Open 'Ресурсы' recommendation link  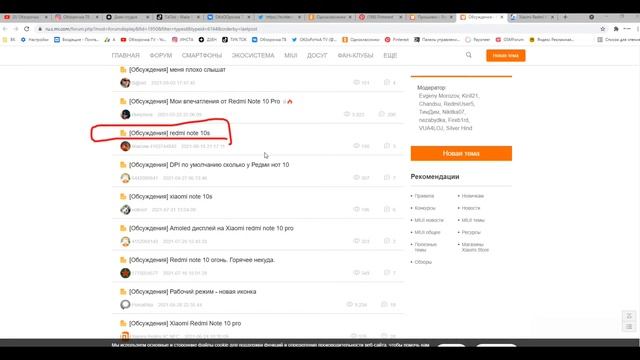click(471, 232)
